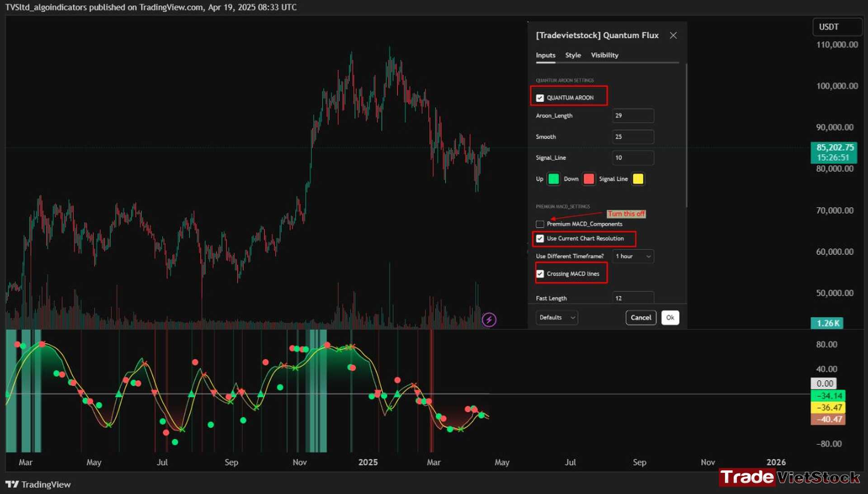This screenshot has width=868, height=494.
Task: Toggle the QUANTUM AROON checkbox
Action: tap(540, 98)
